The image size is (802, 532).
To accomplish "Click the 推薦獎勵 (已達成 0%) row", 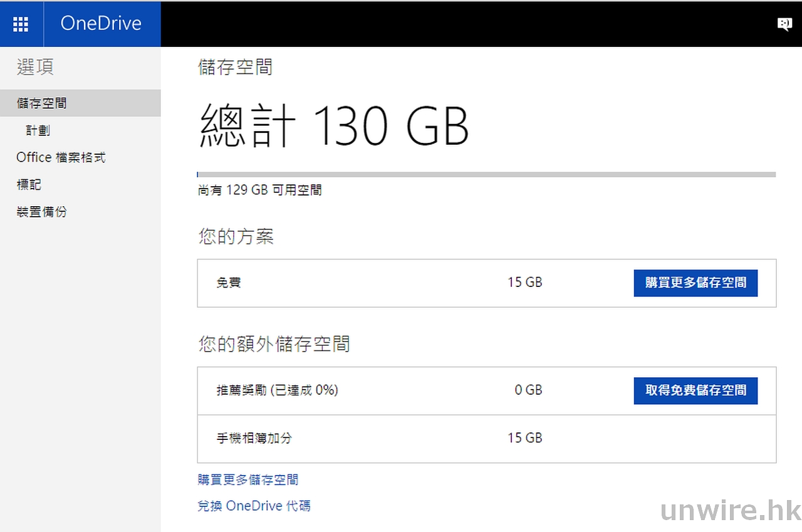I will pos(277,390).
